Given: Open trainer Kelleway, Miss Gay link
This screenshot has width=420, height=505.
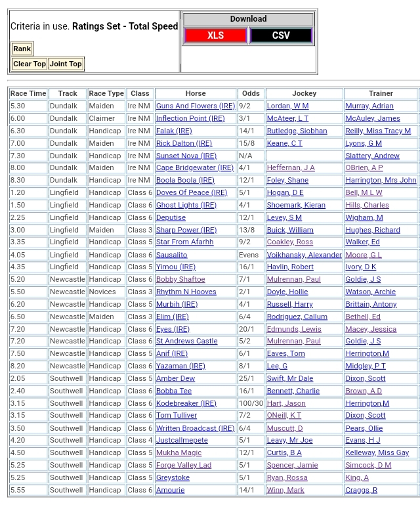Looking at the screenshot, I should pyautogui.click(x=377, y=452).
